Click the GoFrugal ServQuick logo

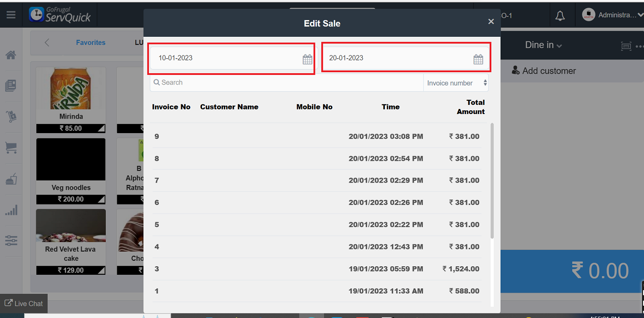[x=60, y=15]
